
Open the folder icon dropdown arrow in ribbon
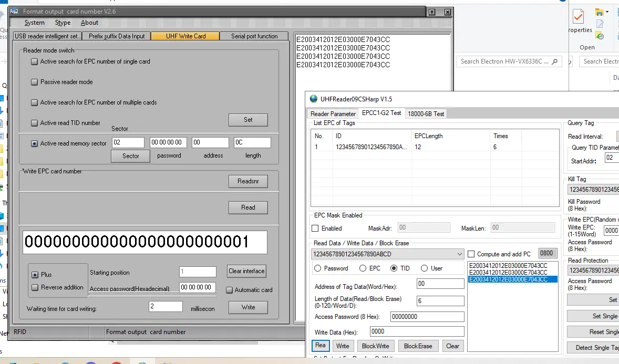point(607,12)
